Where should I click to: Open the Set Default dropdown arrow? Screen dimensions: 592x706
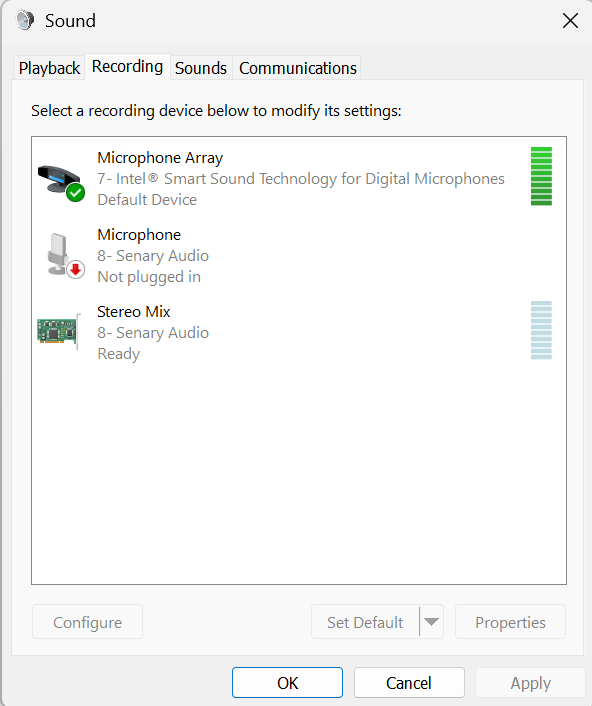(431, 622)
